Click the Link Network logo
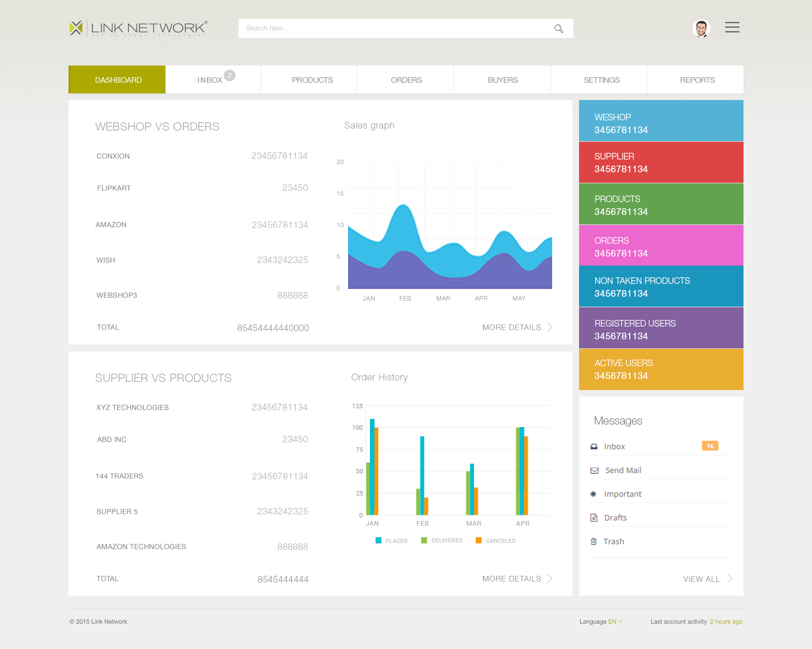 click(138, 28)
